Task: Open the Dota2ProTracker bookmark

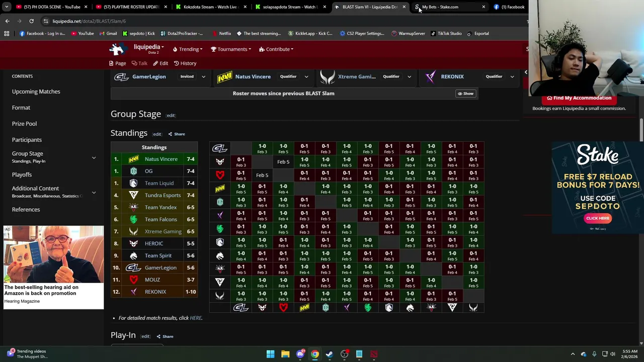Action: [182, 34]
